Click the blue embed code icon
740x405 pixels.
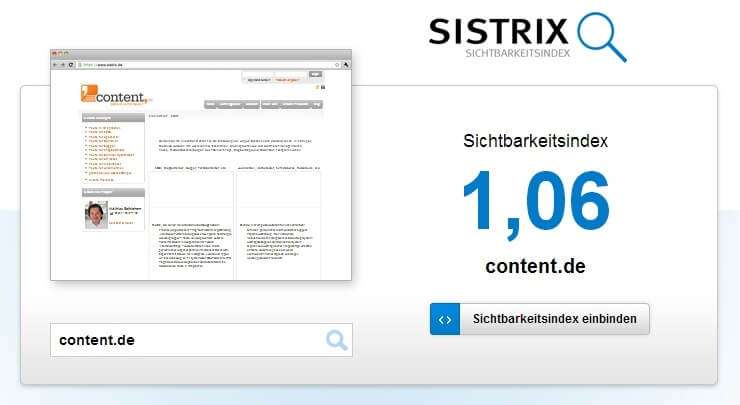445,320
